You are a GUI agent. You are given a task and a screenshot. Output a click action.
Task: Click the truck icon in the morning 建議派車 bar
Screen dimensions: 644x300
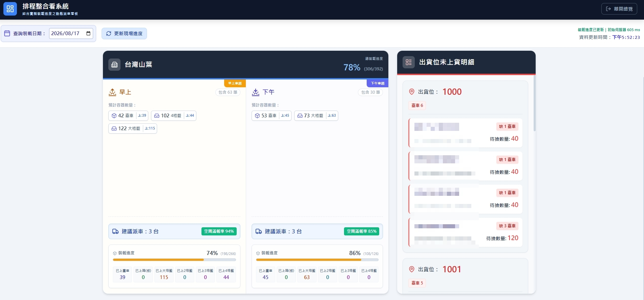click(115, 231)
